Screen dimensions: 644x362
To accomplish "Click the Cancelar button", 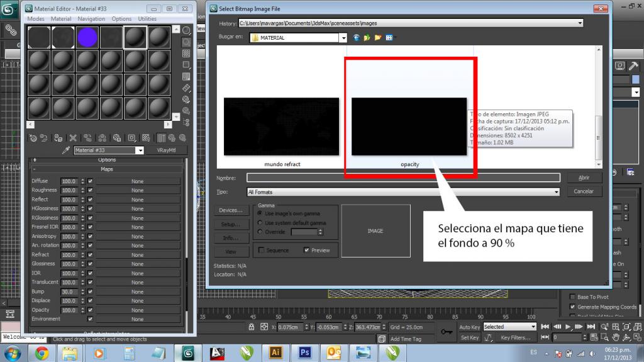I will tap(584, 191).
